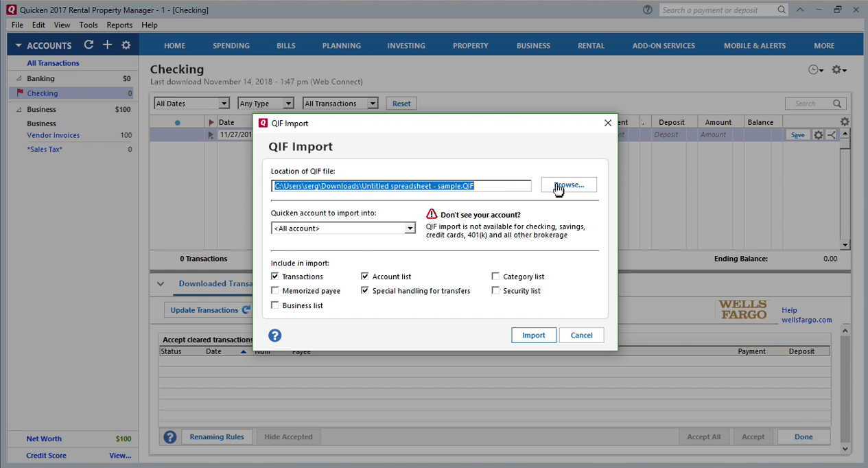Open the sidebar accounts gear settings
868x468 pixels.
pos(126,45)
